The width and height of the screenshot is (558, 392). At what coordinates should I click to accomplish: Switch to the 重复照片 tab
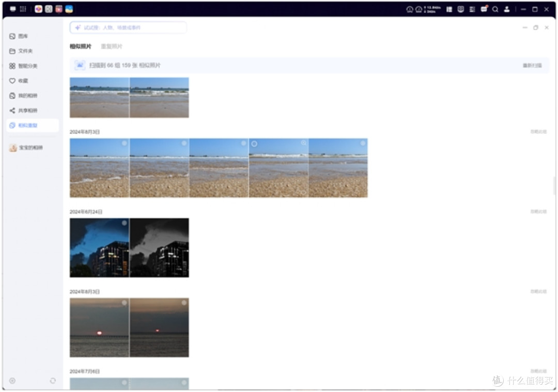click(112, 46)
